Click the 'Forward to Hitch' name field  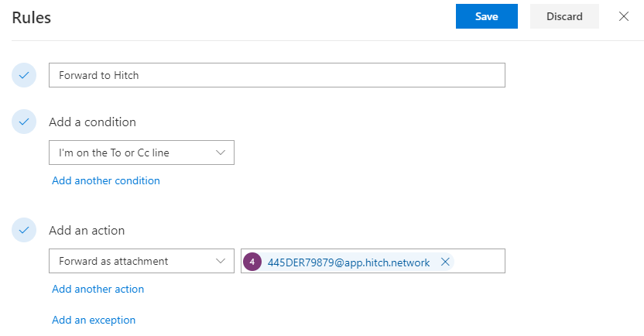click(276, 75)
